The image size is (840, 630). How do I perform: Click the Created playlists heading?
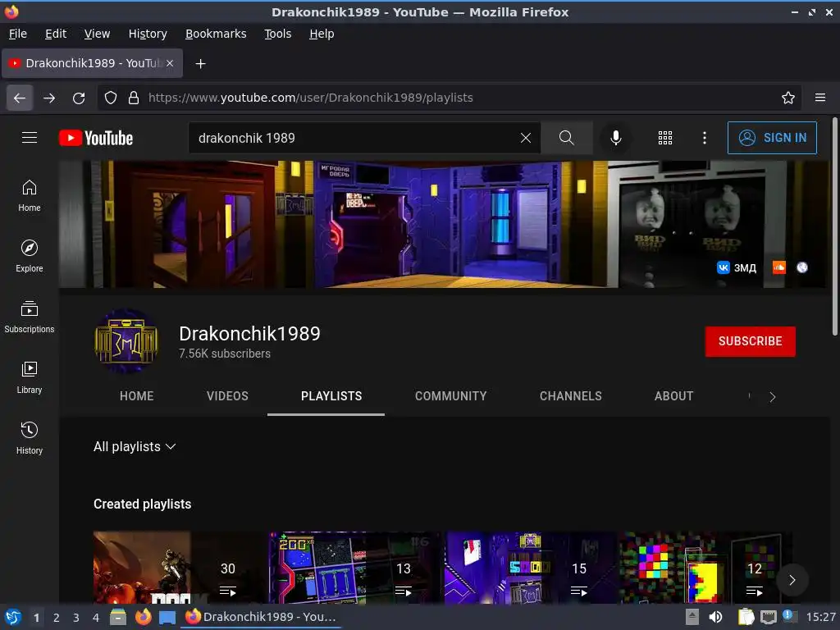(142, 504)
